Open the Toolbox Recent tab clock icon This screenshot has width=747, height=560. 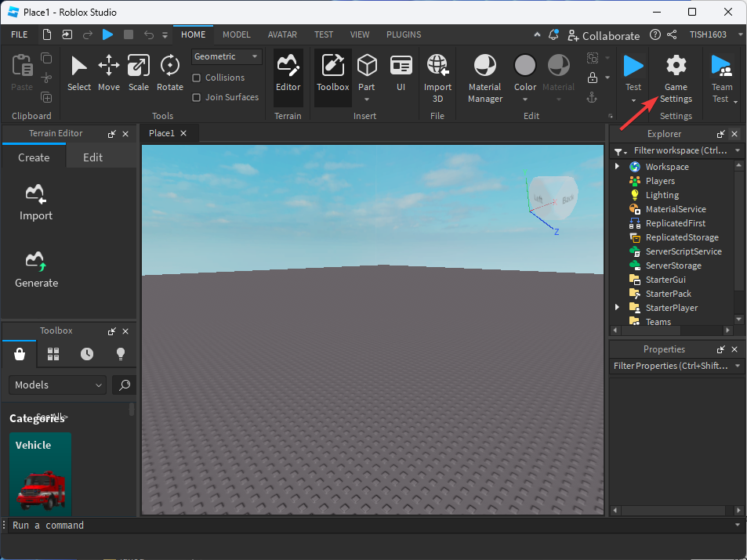click(x=87, y=354)
